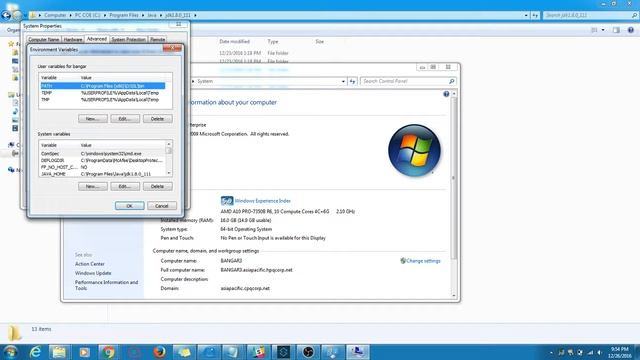Click the network signal tray icon

(590, 352)
